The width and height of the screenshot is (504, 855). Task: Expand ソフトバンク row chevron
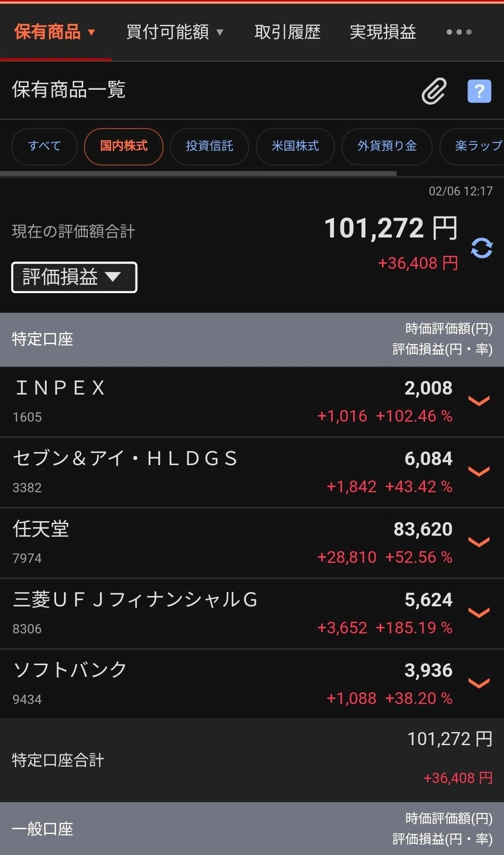click(x=479, y=683)
